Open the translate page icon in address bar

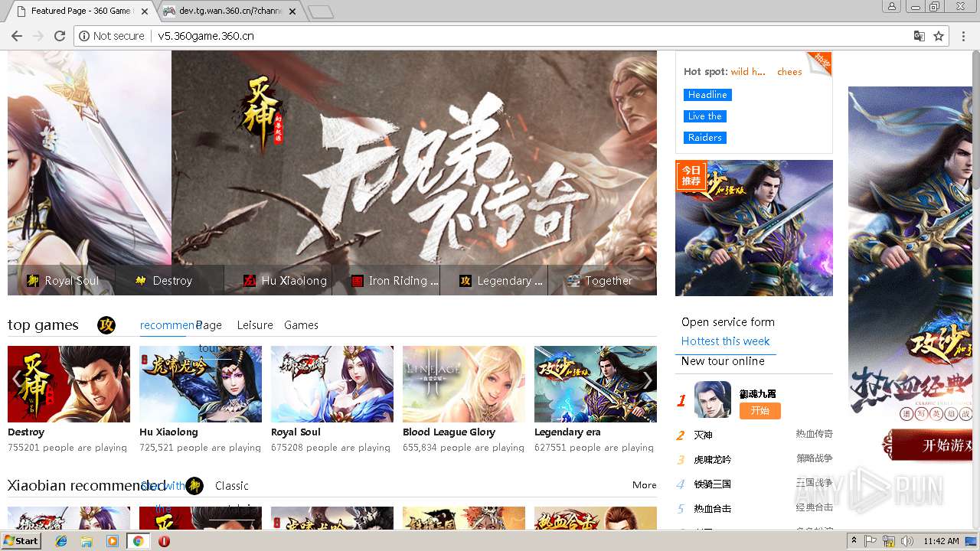[920, 36]
